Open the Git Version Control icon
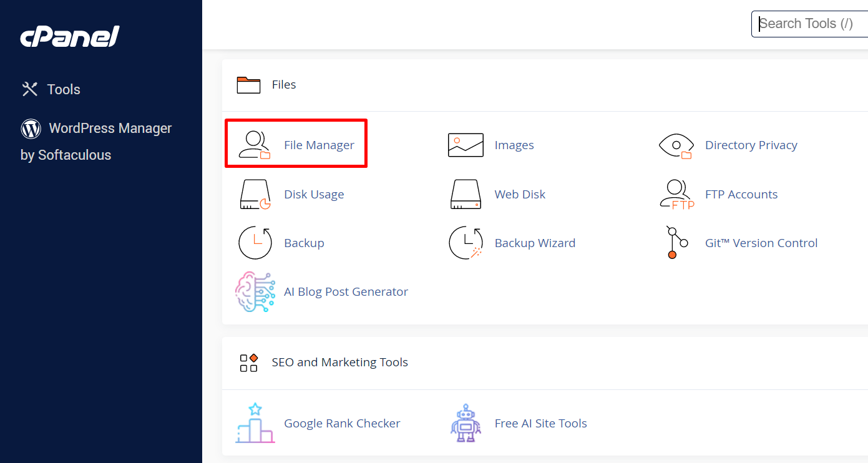The height and width of the screenshot is (463, 868). click(x=676, y=243)
